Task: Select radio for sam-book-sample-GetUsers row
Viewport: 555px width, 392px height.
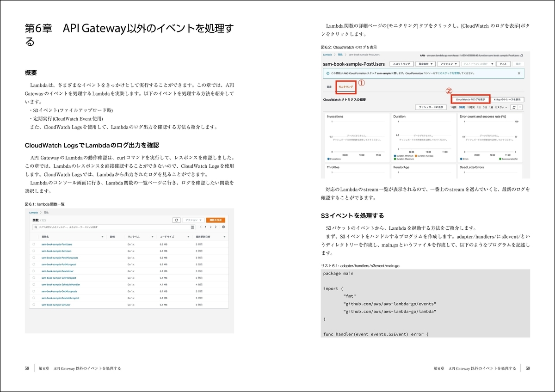Action: (34, 251)
